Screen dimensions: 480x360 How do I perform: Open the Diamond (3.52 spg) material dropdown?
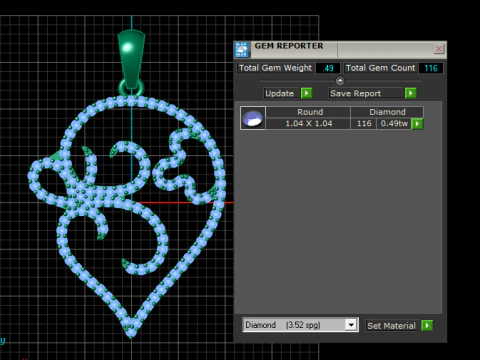click(300, 325)
